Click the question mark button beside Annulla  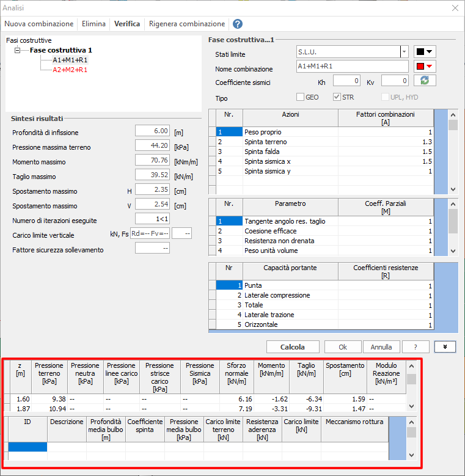416,346
